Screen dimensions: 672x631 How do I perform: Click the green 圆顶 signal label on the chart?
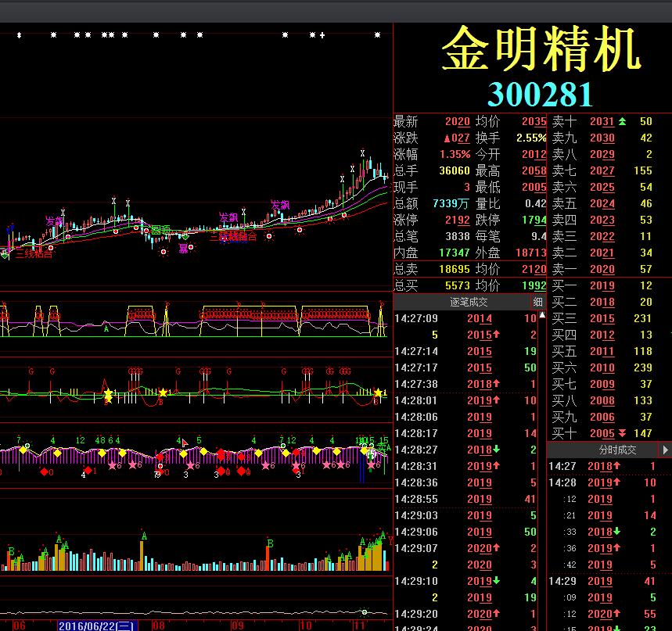160,230
